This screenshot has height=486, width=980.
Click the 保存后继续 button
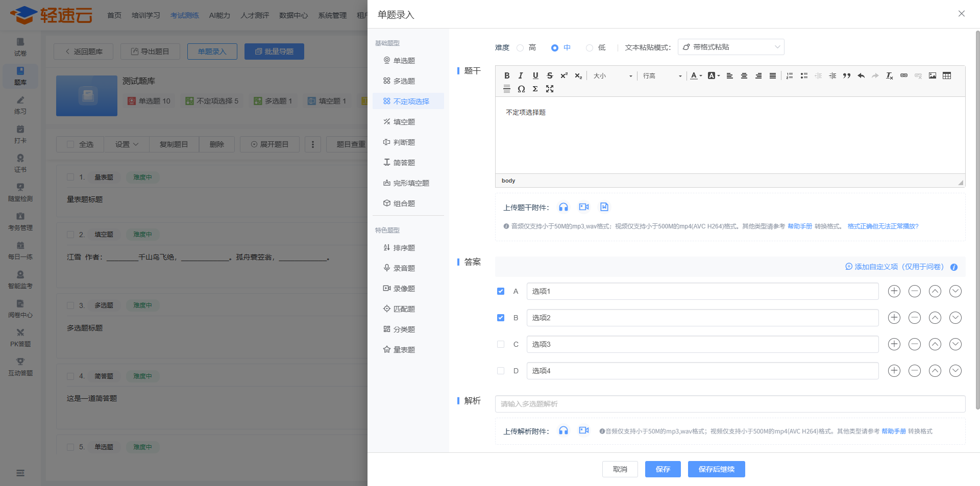(716, 469)
